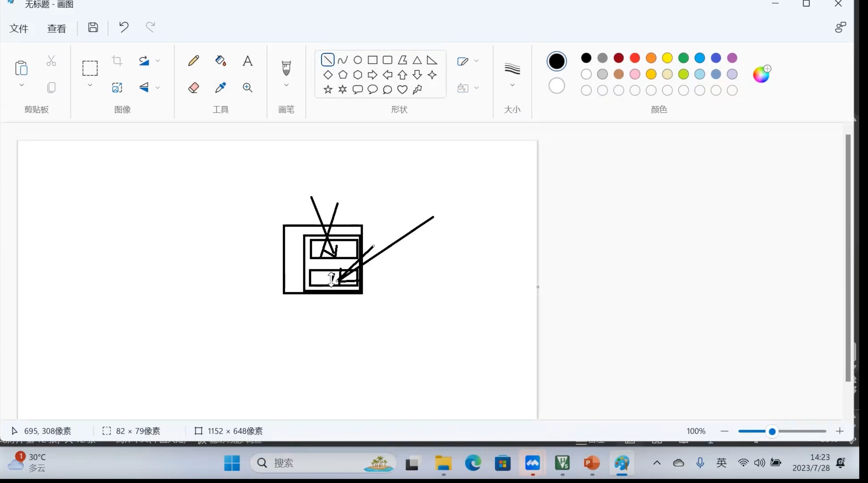Open the Windows Start menu

[232, 463]
